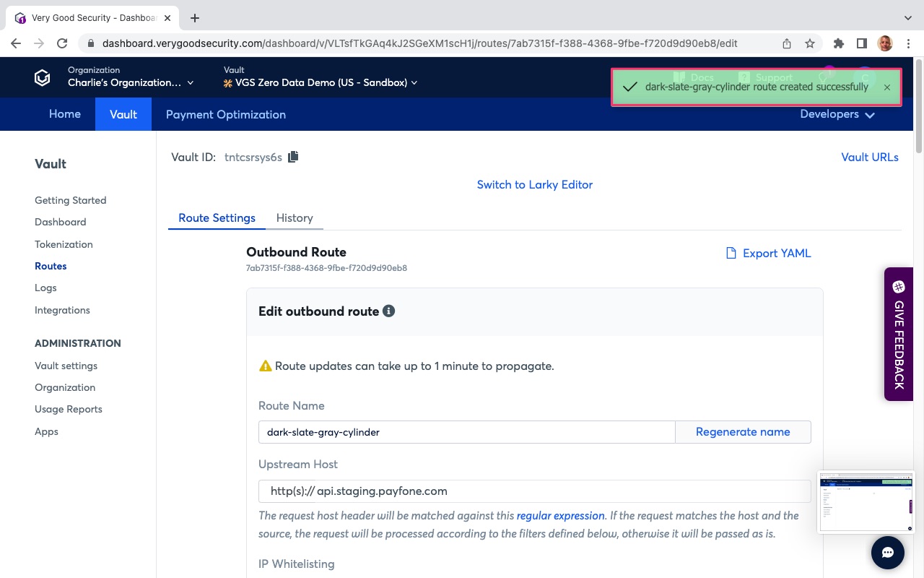The height and width of the screenshot is (578, 924).
Task: Click the lock icon in the address bar
Action: (91, 43)
